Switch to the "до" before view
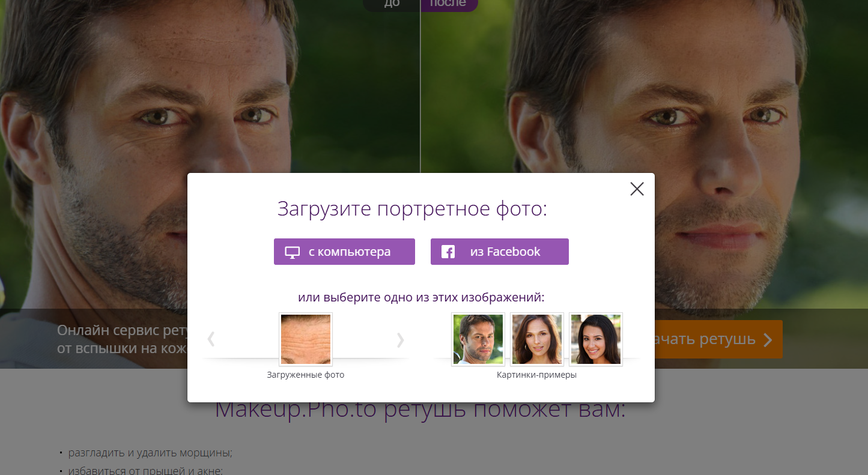This screenshot has width=868, height=475. tap(392, 5)
